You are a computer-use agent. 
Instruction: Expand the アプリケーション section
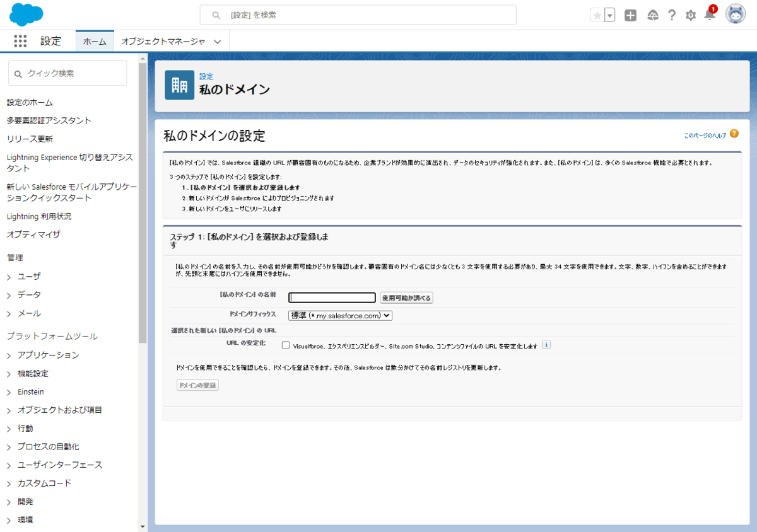click(9, 356)
